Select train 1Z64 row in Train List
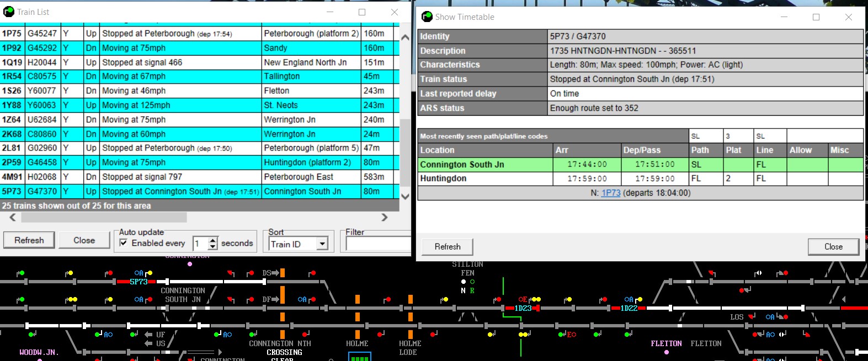This screenshot has height=361, width=868. pos(199,120)
